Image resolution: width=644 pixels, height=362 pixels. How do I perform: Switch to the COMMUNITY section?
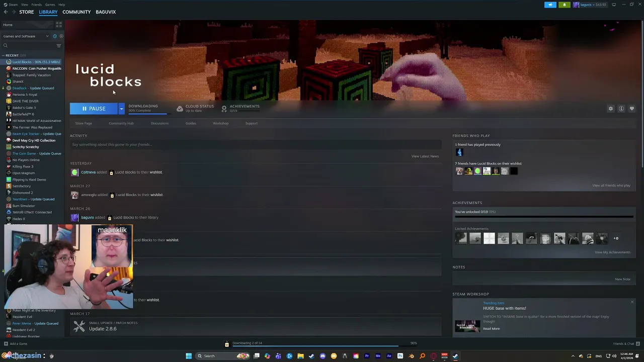pyautogui.click(x=76, y=12)
